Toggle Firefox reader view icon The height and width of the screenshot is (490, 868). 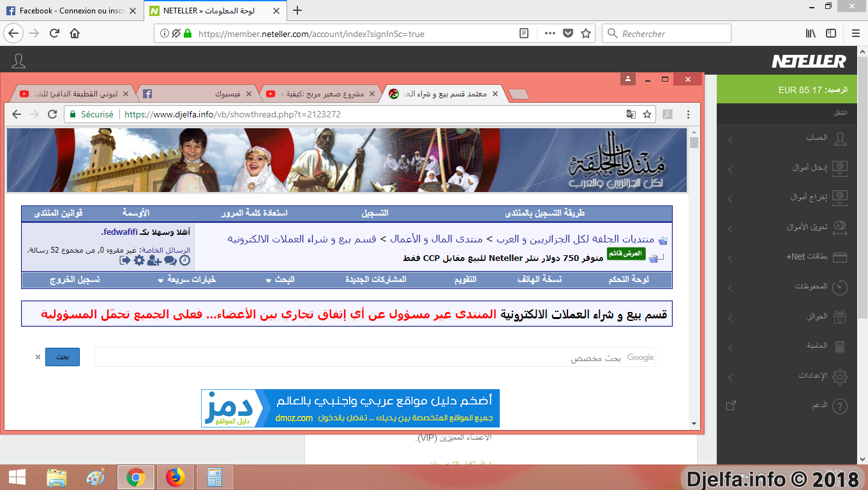[x=524, y=34]
